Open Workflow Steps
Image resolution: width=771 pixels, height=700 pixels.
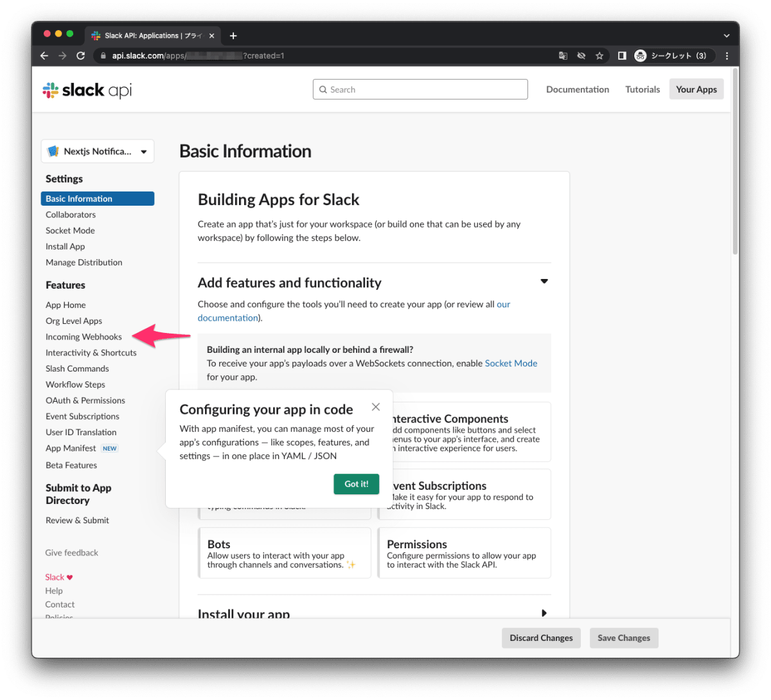pyautogui.click(x=75, y=384)
